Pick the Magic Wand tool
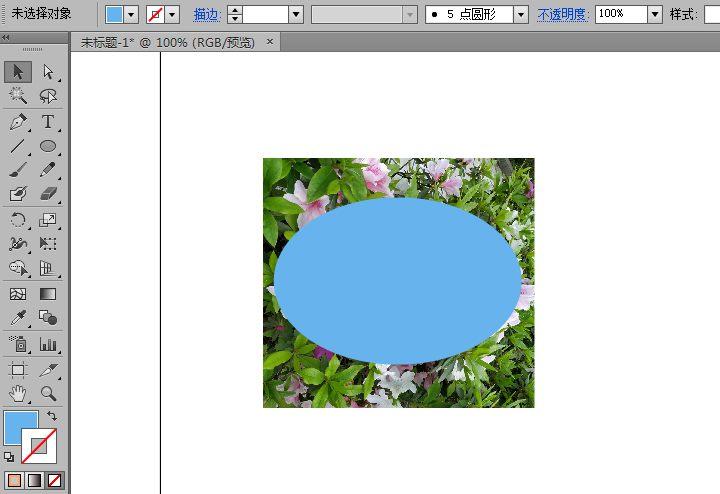The height and width of the screenshot is (494, 720). click(x=18, y=95)
